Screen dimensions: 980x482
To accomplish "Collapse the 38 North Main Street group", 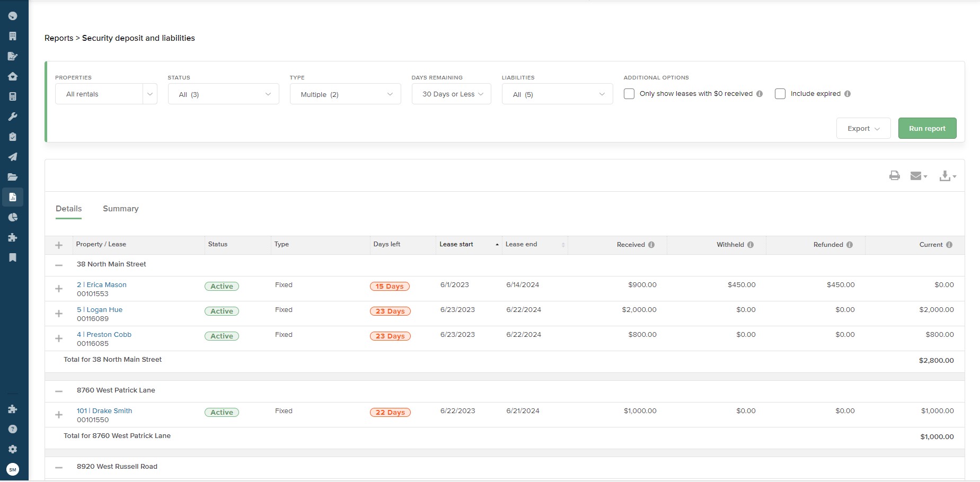I will (x=59, y=264).
